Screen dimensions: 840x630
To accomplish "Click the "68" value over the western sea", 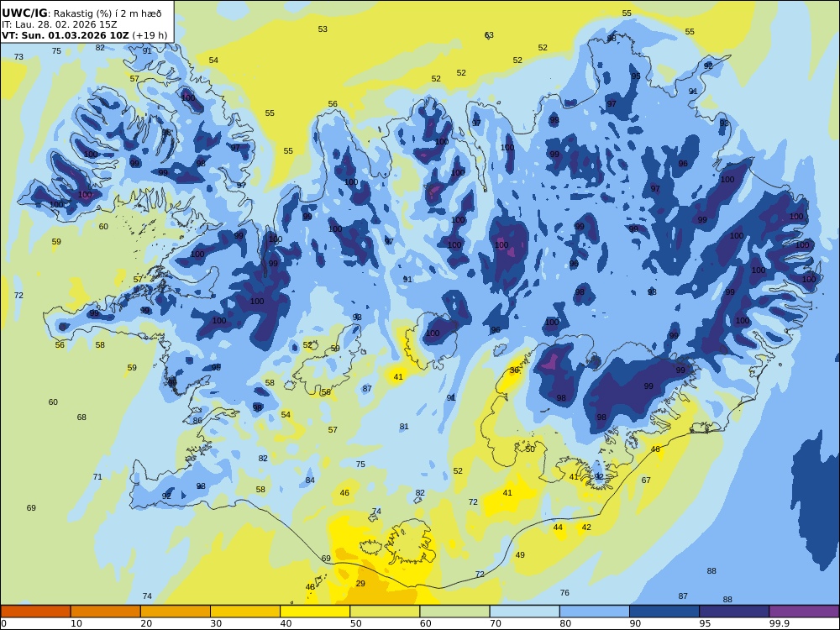I will 81,417.
